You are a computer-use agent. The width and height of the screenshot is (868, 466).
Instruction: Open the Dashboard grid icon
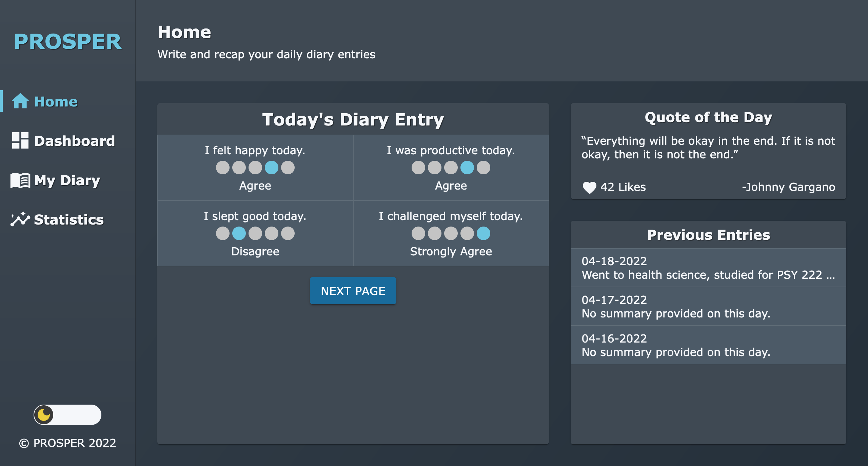[20, 140]
